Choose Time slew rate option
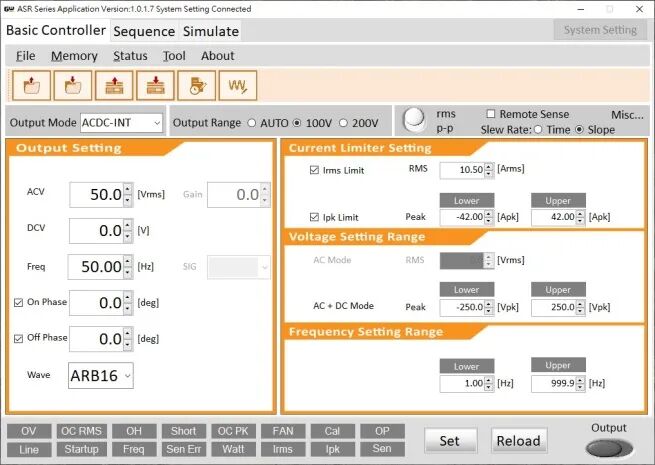Viewport: 655px width, 465px height. (538, 130)
